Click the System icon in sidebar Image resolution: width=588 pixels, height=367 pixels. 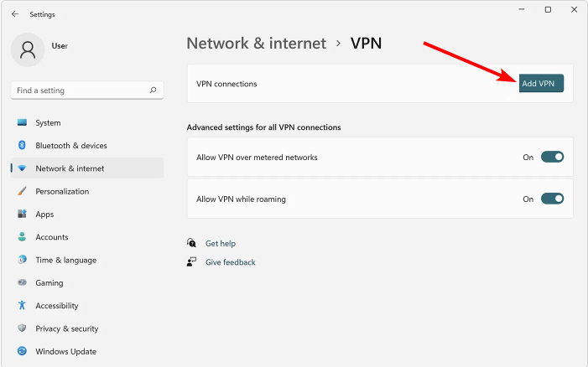coord(22,123)
